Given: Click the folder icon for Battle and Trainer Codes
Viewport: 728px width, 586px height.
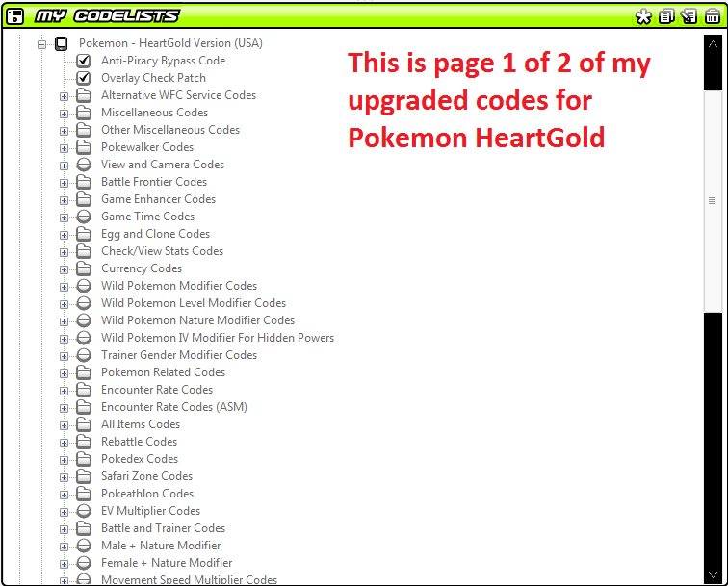Looking at the screenshot, I should pos(84,528).
